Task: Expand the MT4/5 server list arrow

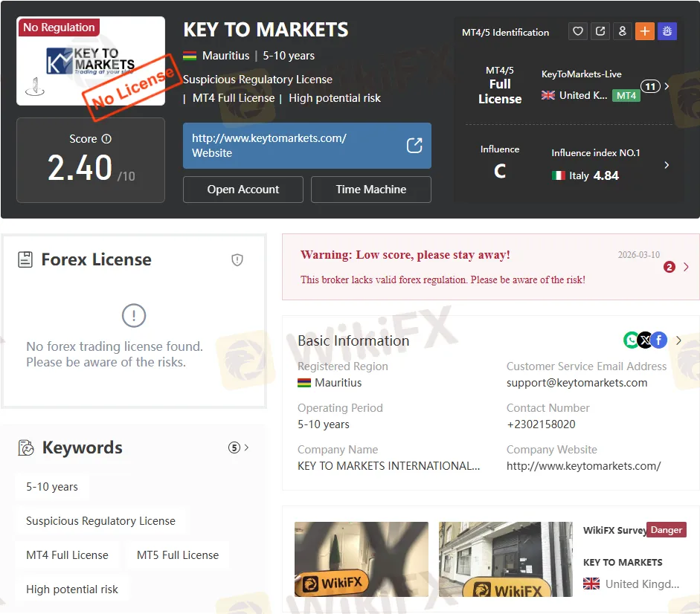Action: click(667, 86)
